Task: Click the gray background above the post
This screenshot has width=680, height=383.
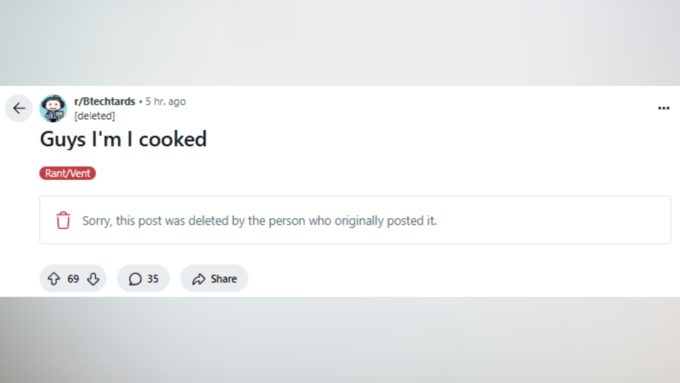Action: pos(340,43)
